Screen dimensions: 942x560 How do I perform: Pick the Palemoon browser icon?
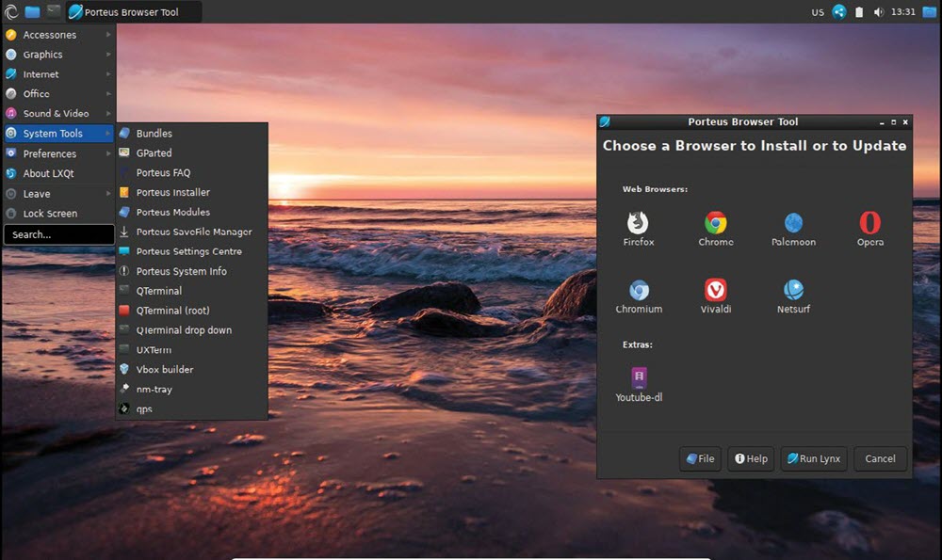click(x=793, y=224)
